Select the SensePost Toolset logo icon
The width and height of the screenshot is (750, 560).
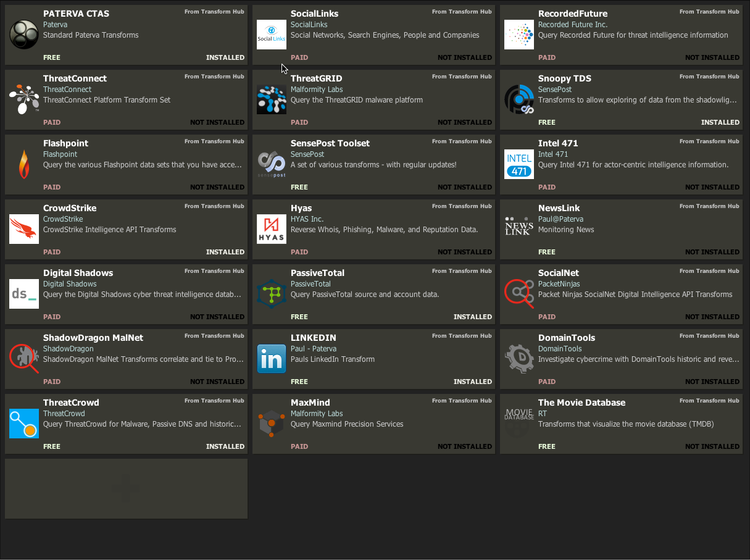click(272, 164)
